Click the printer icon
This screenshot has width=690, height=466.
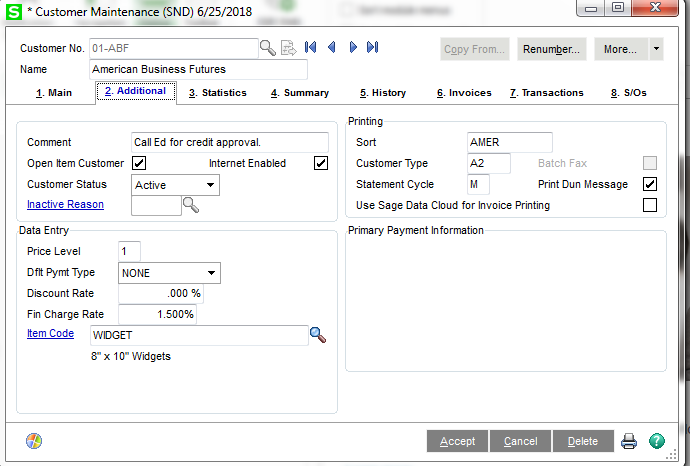pos(629,441)
